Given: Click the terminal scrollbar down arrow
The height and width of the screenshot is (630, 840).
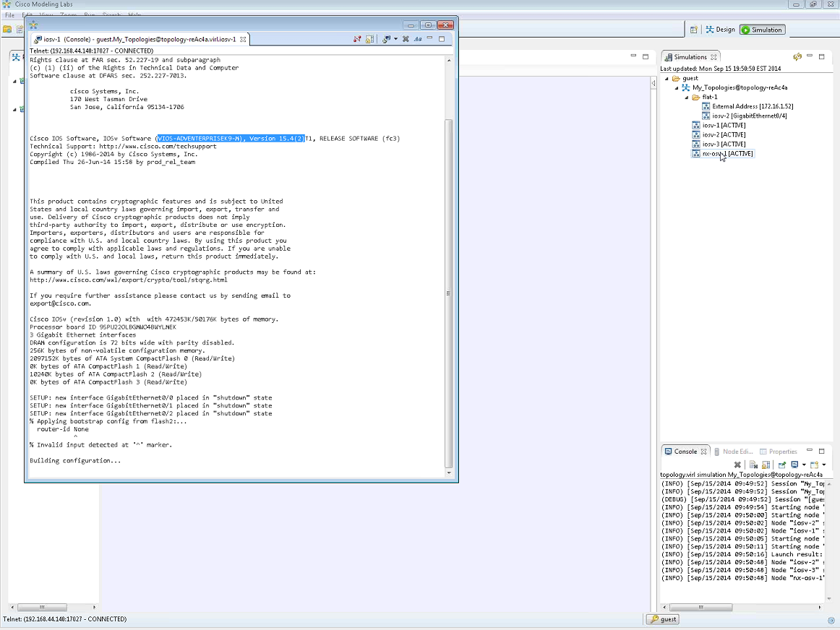Looking at the screenshot, I should click(x=449, y=473).
